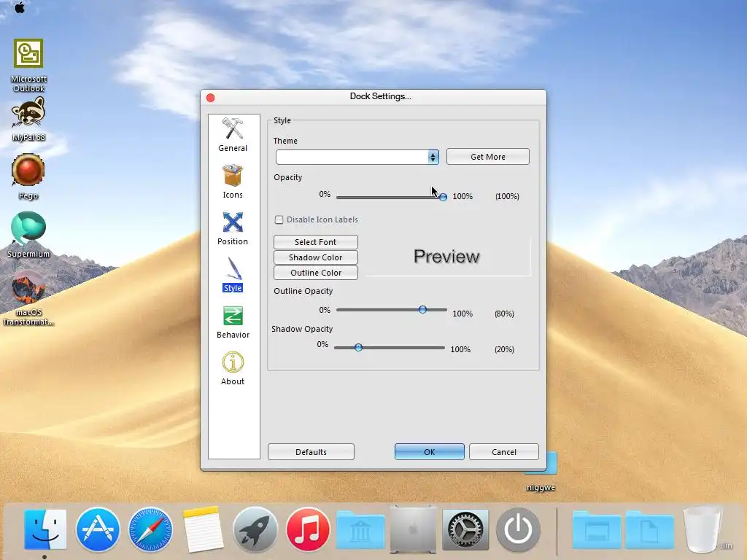Viewport: 747px width, 560px height.
Task: Confirm changes with the OK button
Action: (429, 452)
